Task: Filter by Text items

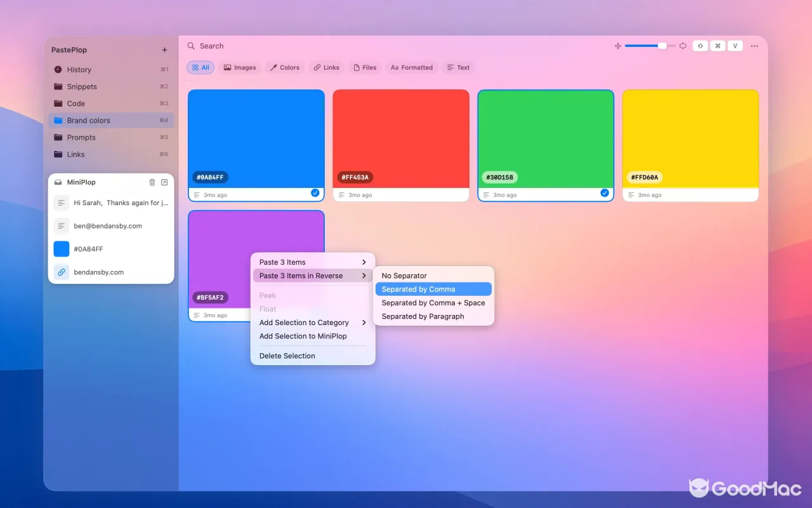Action: (459, 67)
